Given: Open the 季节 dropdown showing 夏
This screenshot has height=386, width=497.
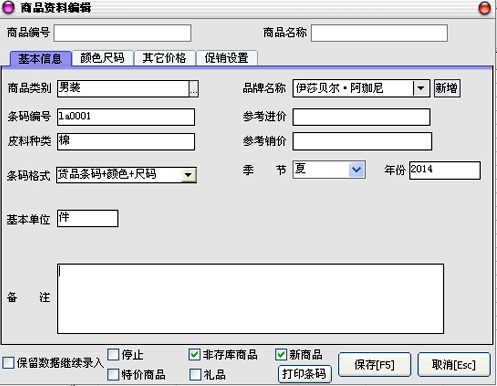Looking at the screenshot, I should (356, 170).
